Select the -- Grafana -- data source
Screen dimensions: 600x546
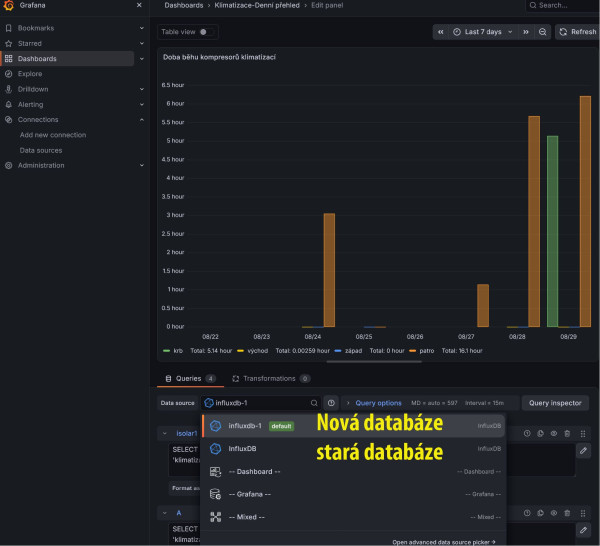coord(353,494)
